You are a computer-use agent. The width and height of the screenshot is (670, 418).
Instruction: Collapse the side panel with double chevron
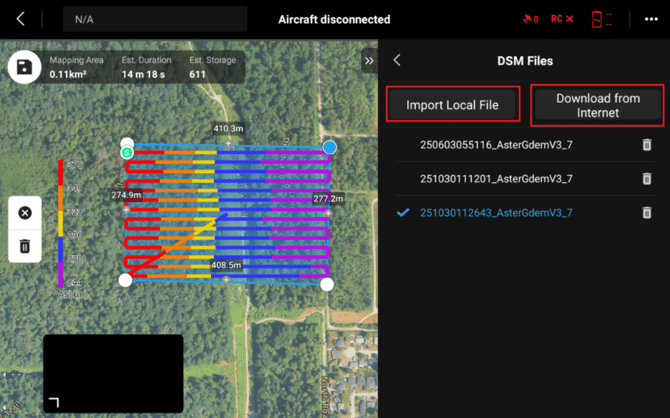(x=369, y=61)
